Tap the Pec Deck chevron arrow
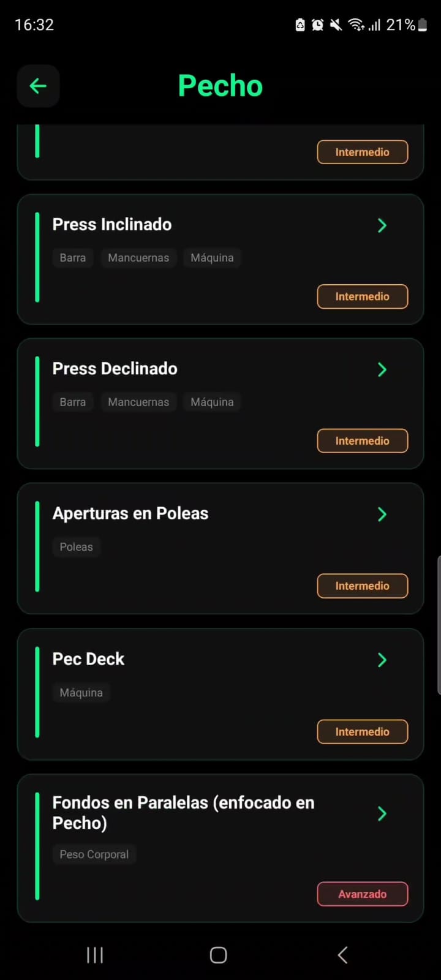The height and width of the screenshot is (980, 441). 382,660
